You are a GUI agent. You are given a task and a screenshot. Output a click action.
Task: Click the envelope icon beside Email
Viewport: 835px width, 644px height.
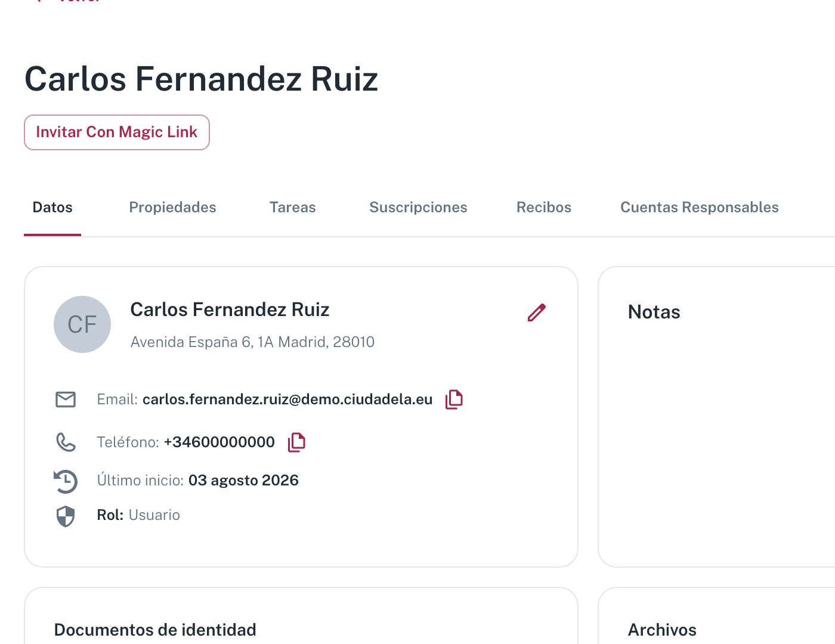(x=66, y=399)
